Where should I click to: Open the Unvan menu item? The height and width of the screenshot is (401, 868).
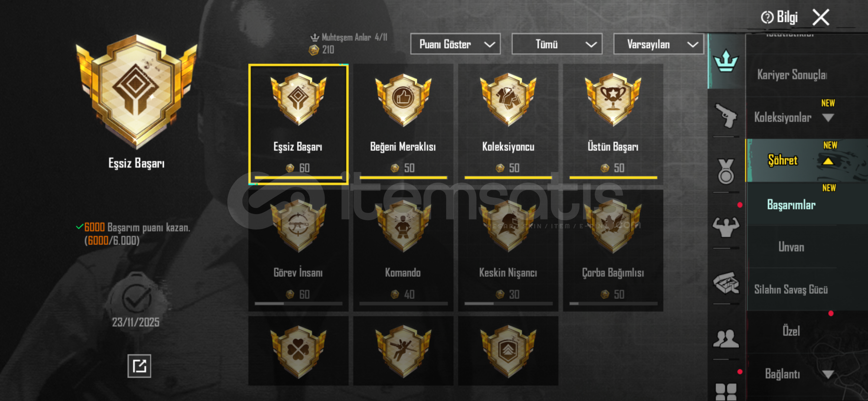point(791,247)
